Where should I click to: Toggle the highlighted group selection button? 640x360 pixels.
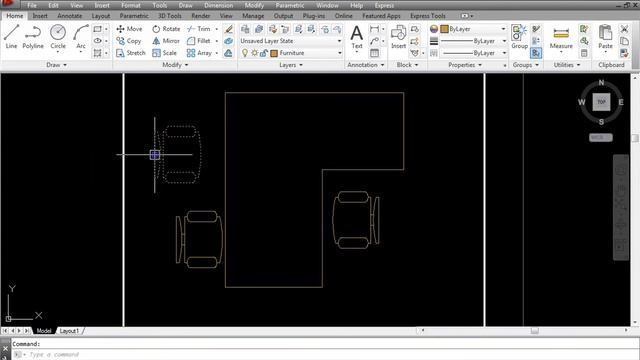point(536,53)
